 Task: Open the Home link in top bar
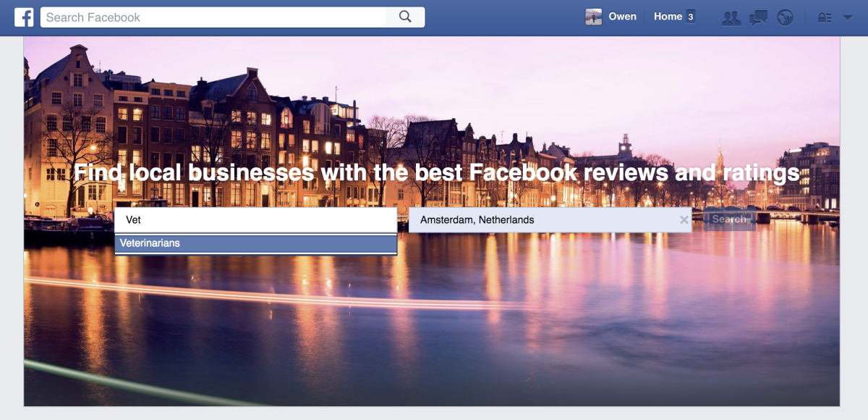point(668,17)
